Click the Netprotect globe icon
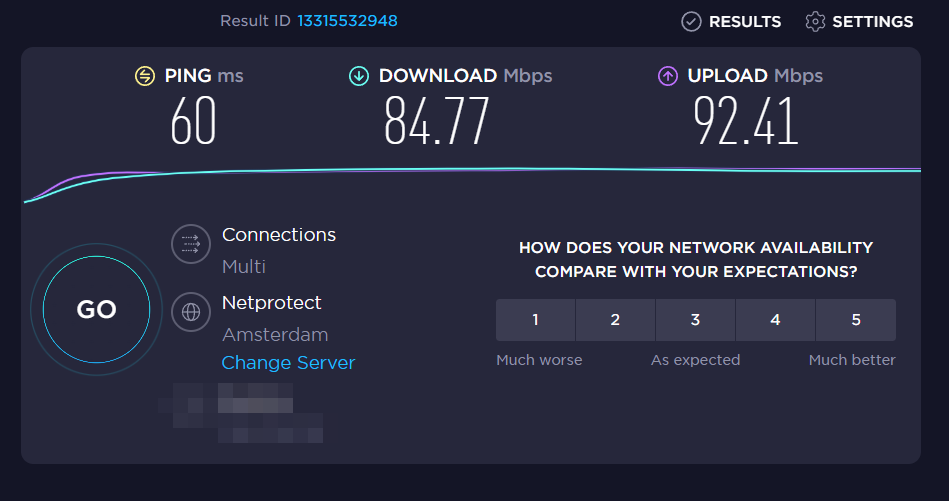The height and width of the screenshot is (501, 949). point(191,312)
